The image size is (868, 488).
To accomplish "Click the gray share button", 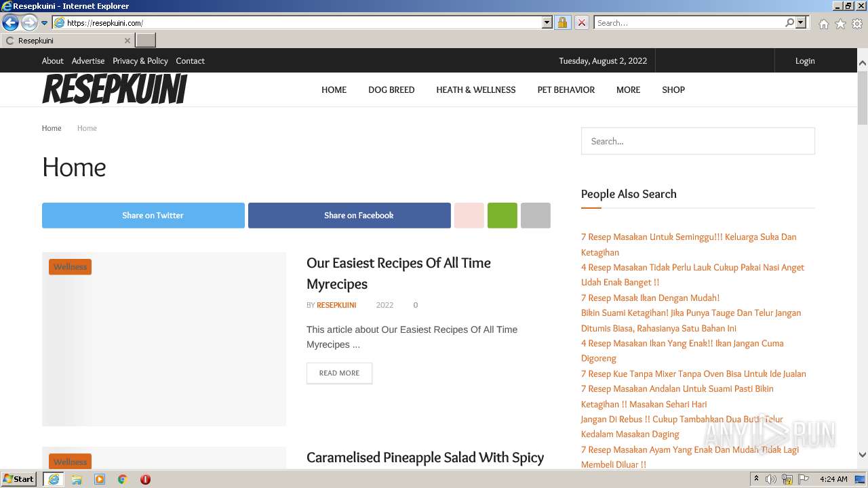I will (536, 216).
